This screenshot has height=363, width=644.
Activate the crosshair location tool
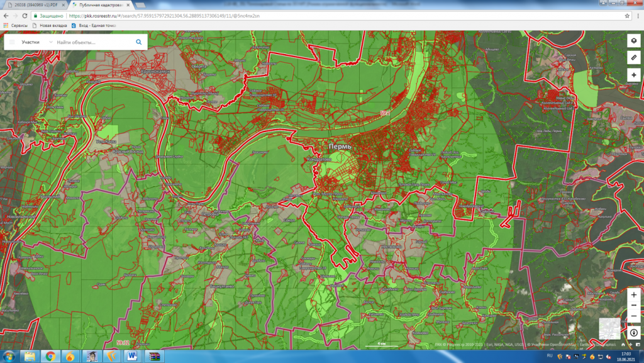click(x=634, y=75)
